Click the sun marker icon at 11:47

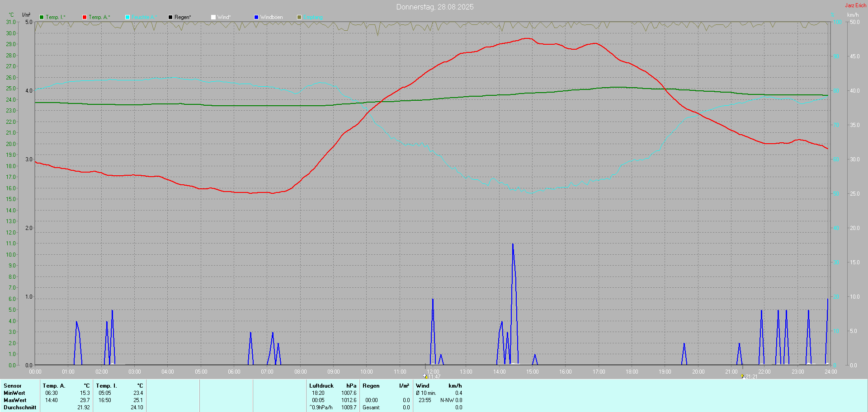(425, 376)
